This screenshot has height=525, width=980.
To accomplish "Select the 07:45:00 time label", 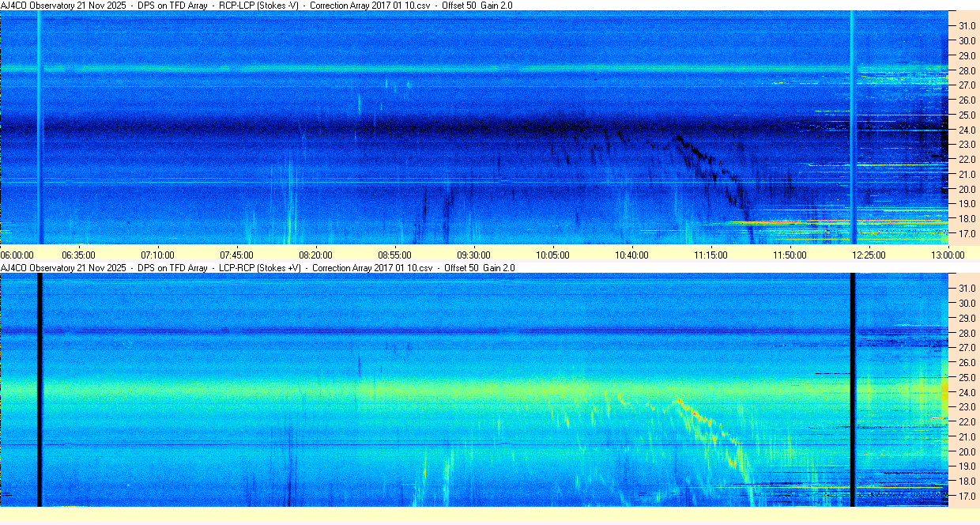I will pyautogui.click(x=236, y=255).
